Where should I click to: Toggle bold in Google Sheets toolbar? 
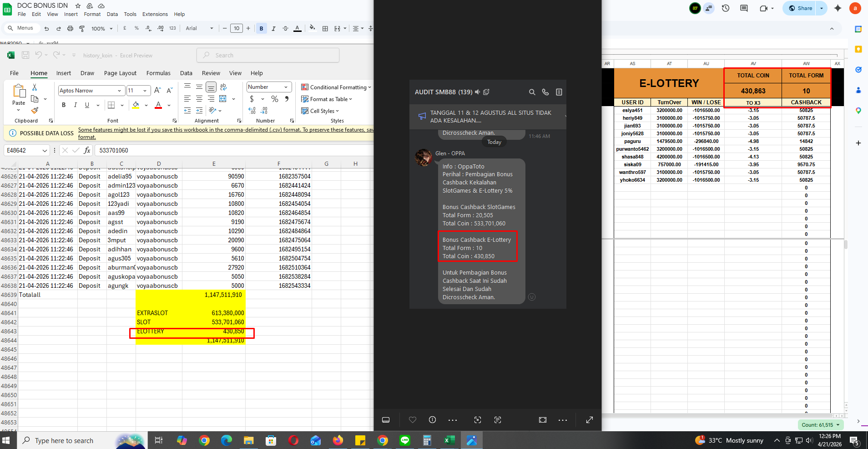tap(261, 28)
